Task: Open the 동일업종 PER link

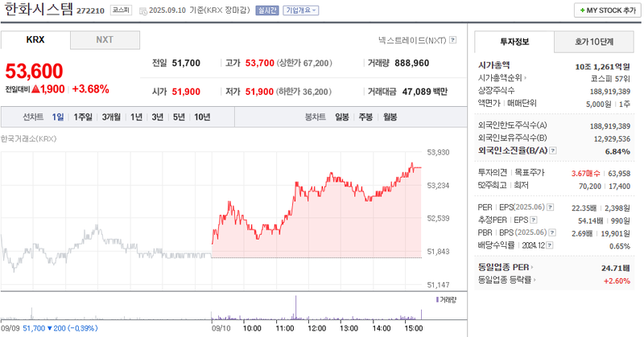Action: 506,267
